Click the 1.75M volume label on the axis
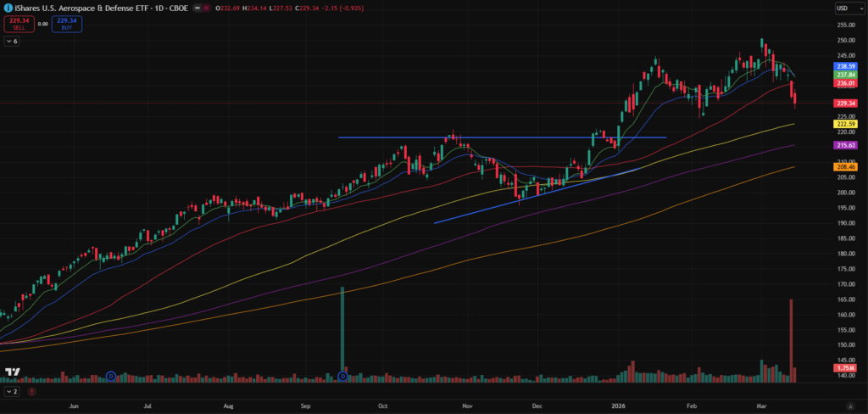The width and height of the screenshot is (868, 414). (845, 369)
